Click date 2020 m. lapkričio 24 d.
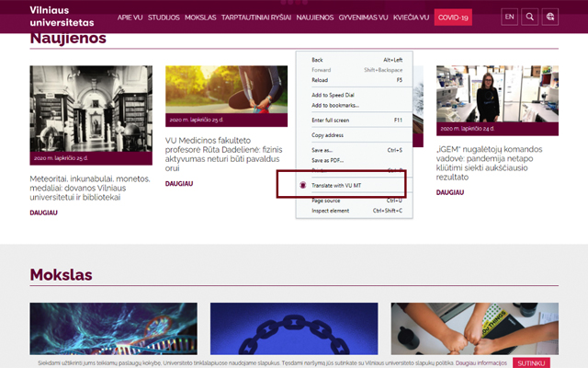 click(x=468, y=129)
